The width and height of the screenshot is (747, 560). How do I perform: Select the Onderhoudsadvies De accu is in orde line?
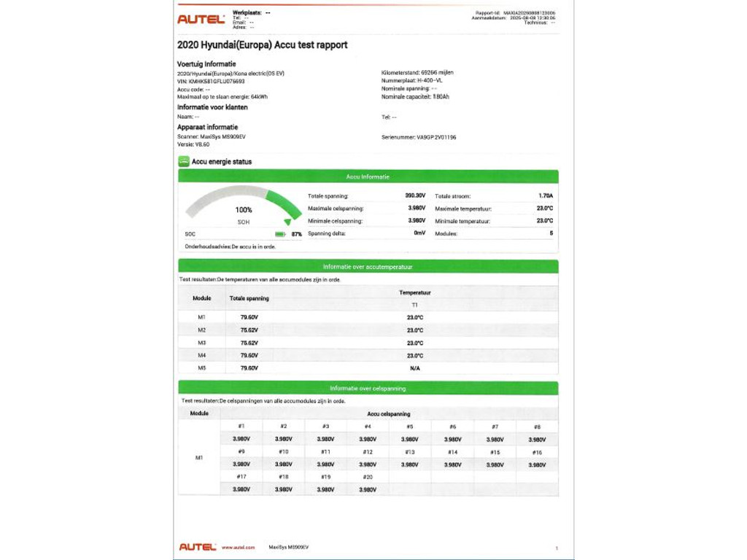[230, 246]
